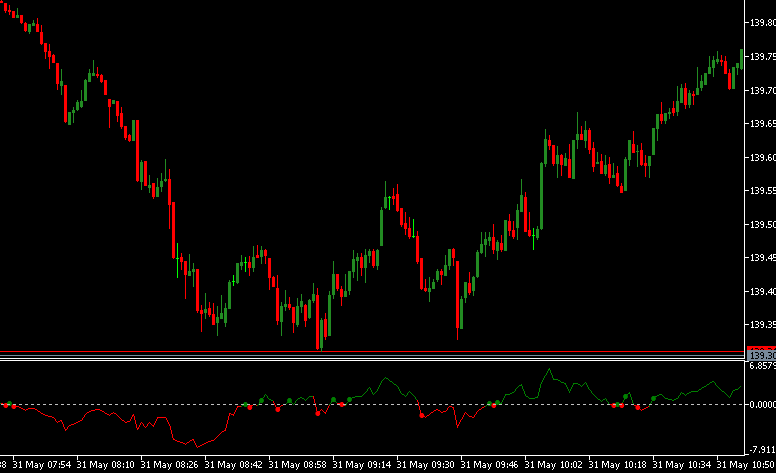Image resolution: width=776 pixels, height=473 pixels.
Task: Click the 31 May 09:14 time label
Action: 362,465
